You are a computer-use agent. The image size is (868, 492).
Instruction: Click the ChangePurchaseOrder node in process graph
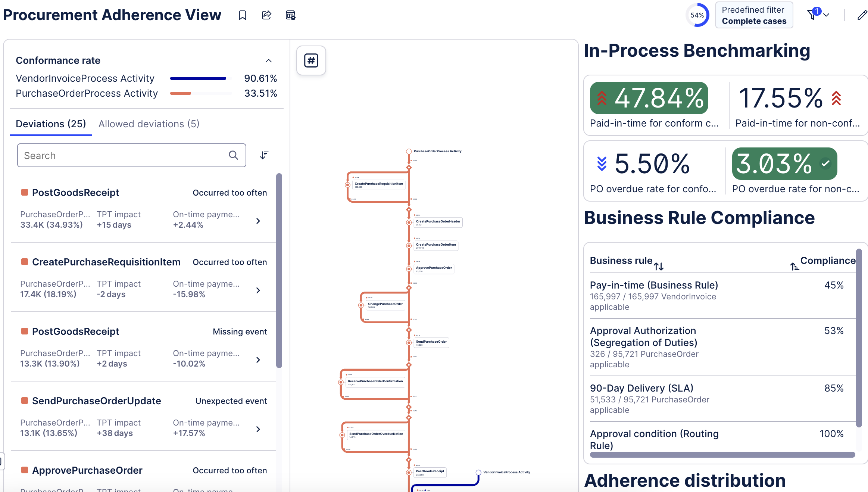(385, 305)
